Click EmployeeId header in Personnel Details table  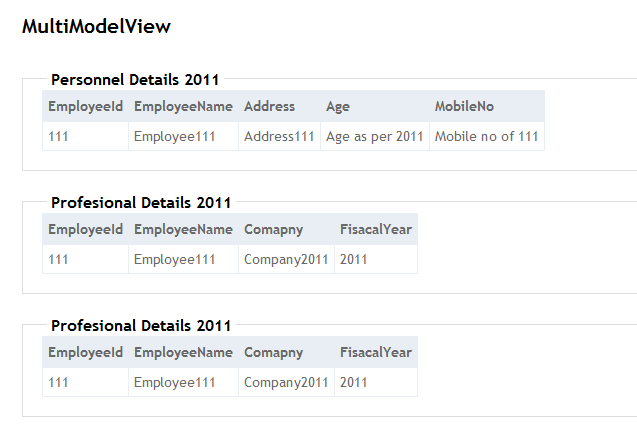click(85, 106)
